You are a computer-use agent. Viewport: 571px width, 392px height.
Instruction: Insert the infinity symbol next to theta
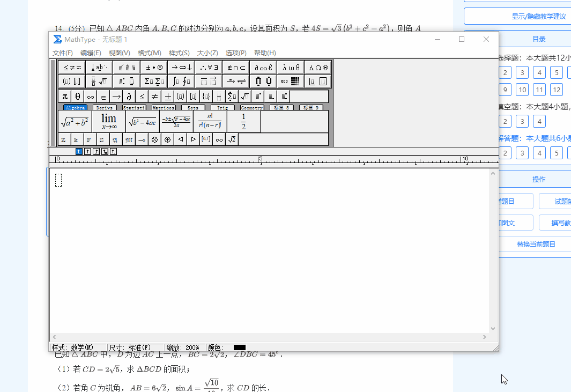[90, 97]
